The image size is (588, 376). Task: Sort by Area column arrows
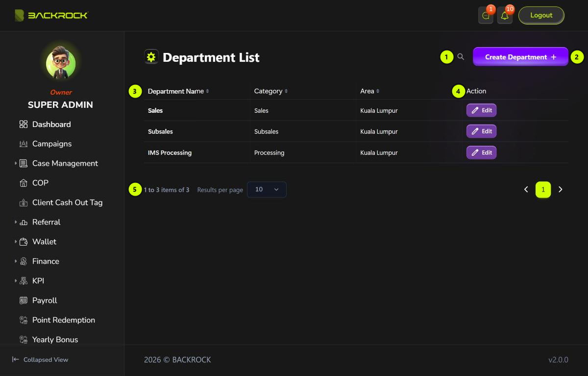(378, 91)
